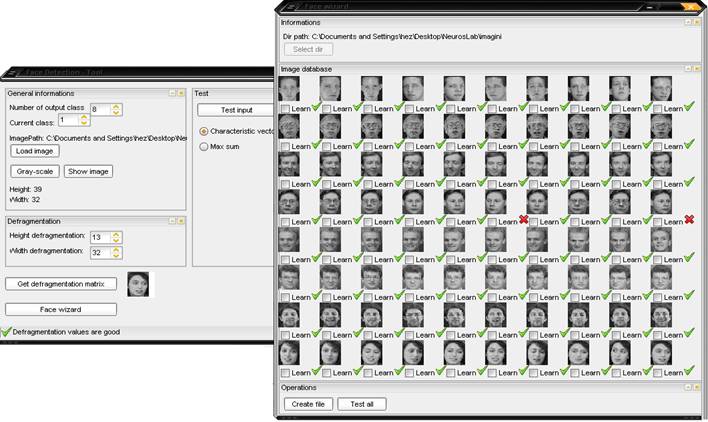Choose the Max sum radio option
Screen dimensions: 708x422
tap(204, 146)
